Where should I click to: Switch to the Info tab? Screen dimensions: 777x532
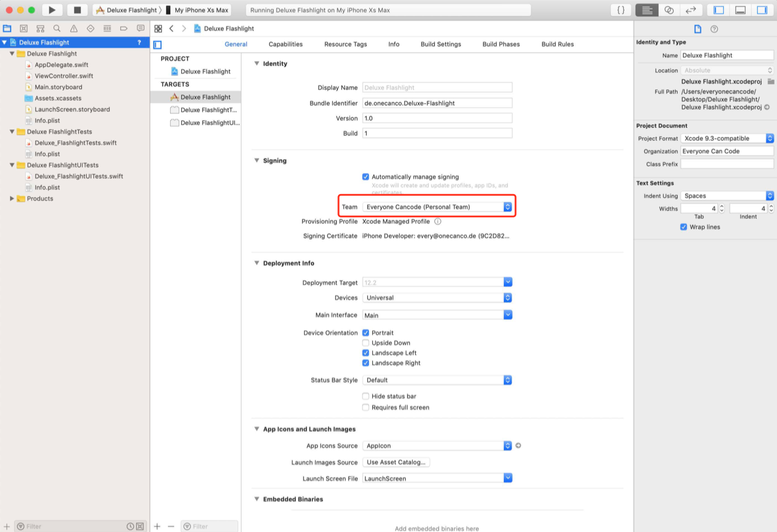[x=394, y=44]
